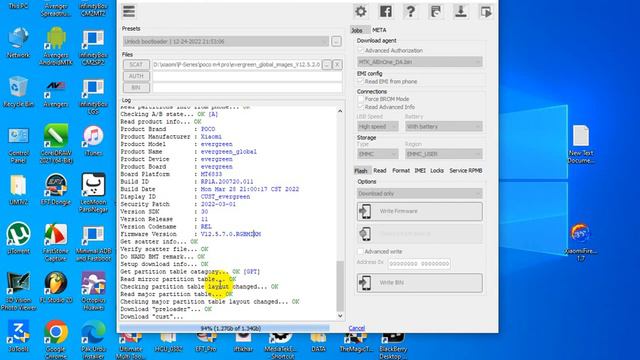Open FastStone Capture desktop icon
Viewport: 640px width, 360px height.
pyautogui.click(x=56, y=243)
